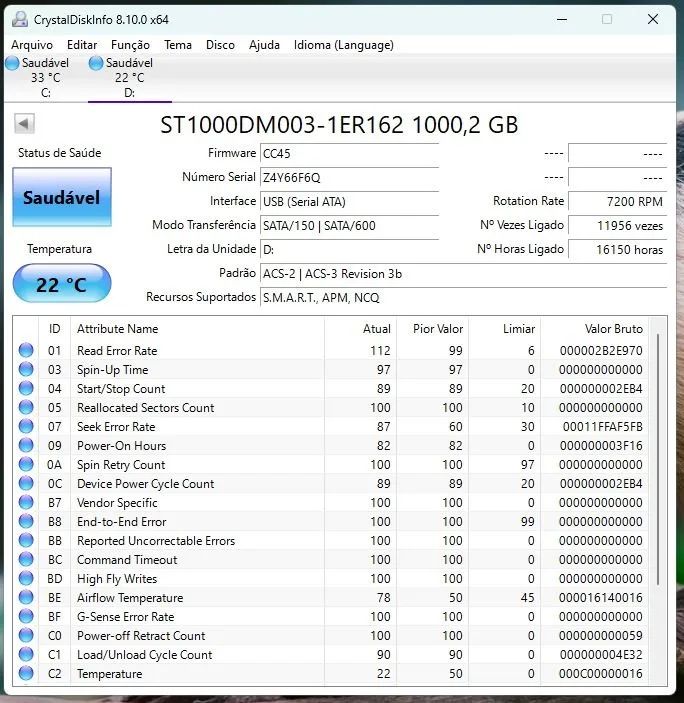Click the Saudável health status button
This screenshot has height=703, width=684.
(62, 197)
